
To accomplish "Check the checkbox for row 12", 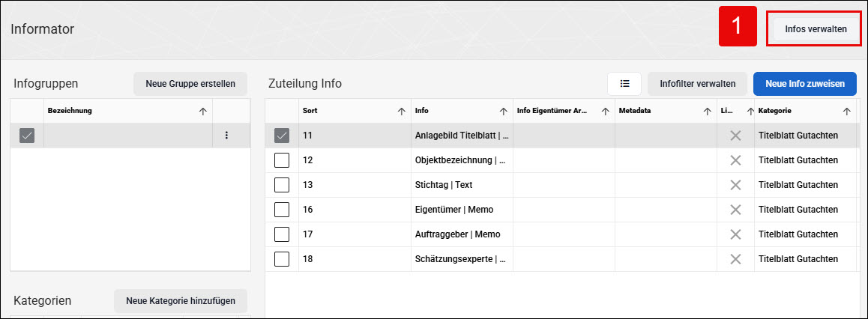I will pos(282,160).
